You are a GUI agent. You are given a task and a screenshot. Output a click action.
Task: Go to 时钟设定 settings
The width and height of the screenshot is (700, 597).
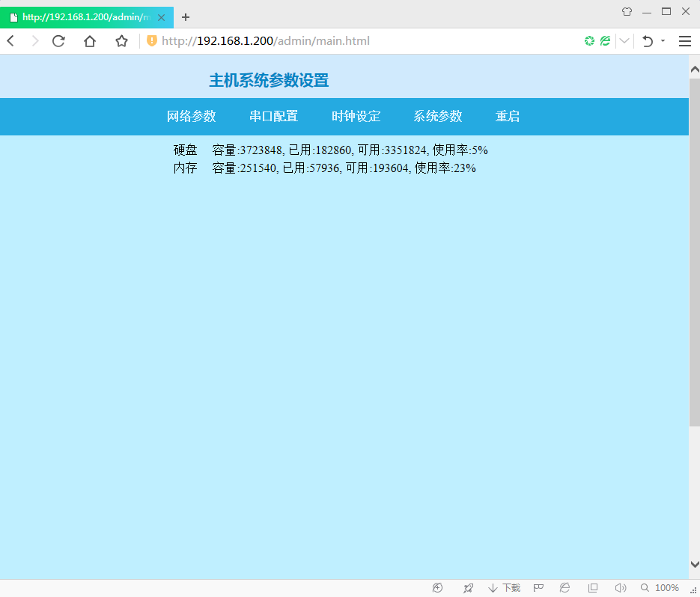(356, 116)
